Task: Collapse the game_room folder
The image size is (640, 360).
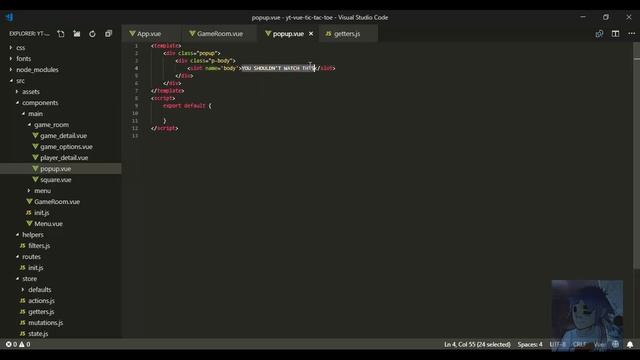Action: tap(51, 125)
